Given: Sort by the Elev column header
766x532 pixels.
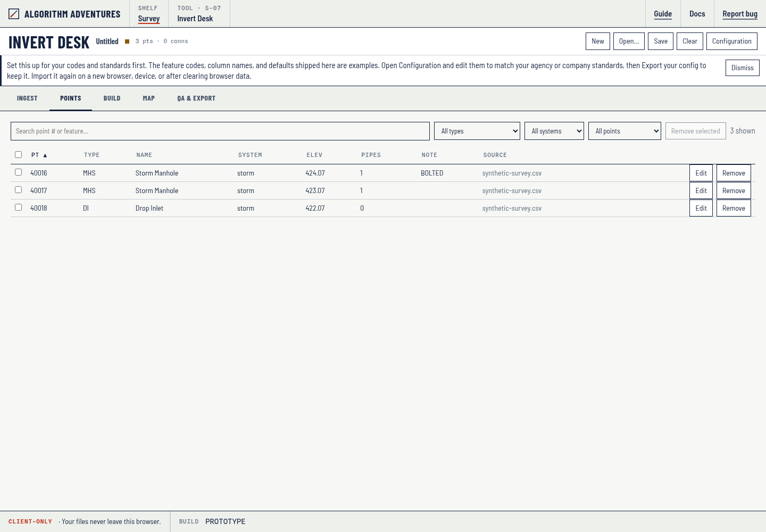Looking at the screenshot, I should point(314,155).
